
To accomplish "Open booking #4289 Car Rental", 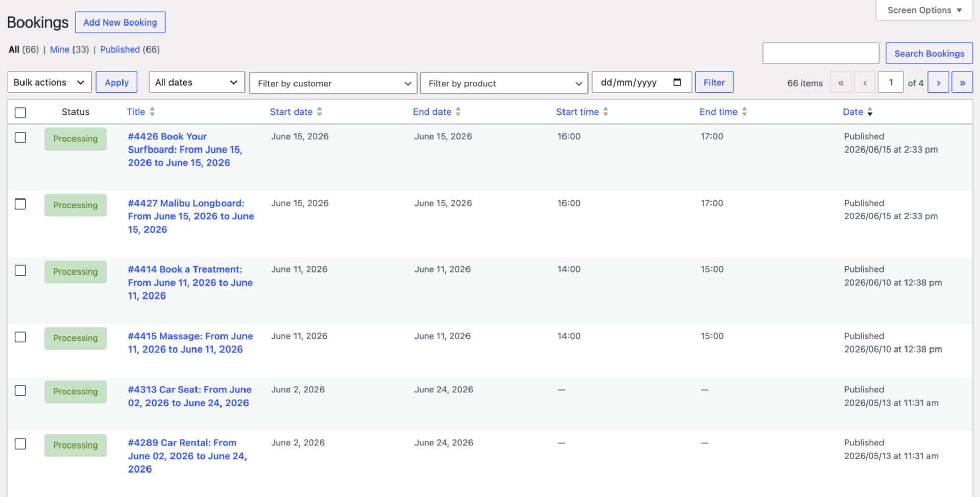I will (187, 456).
